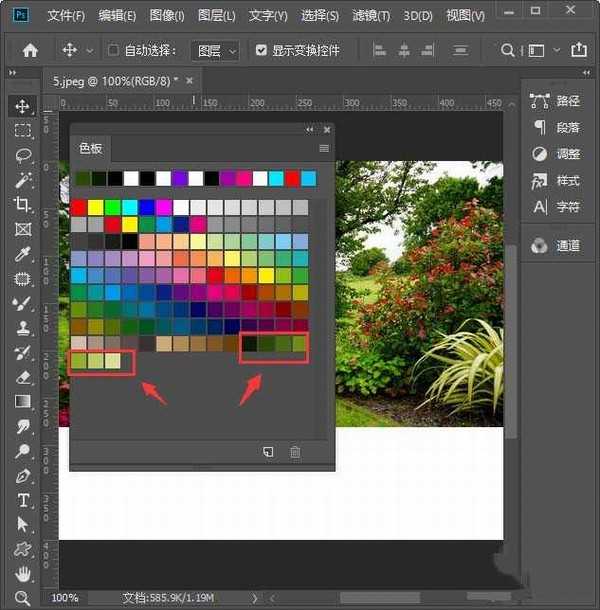The height and width of the screenshot is (610, 600).
Task: Click the create new swatch icon
Action: [268, 452]
